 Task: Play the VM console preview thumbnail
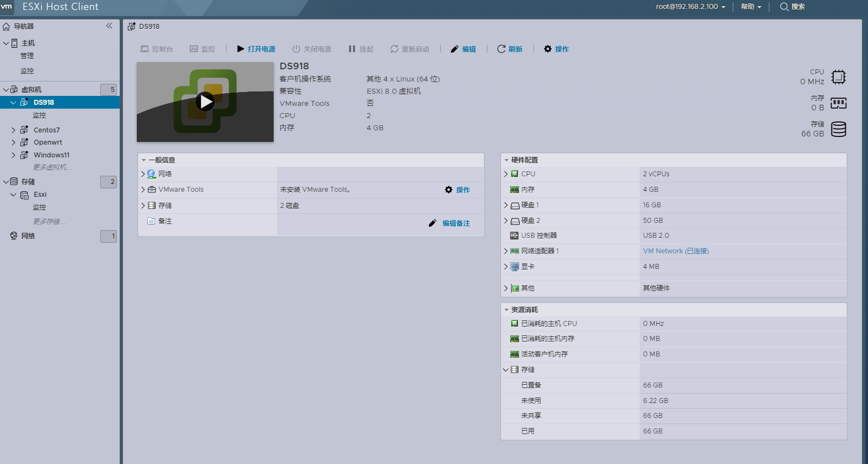click(x=206, y=101)
